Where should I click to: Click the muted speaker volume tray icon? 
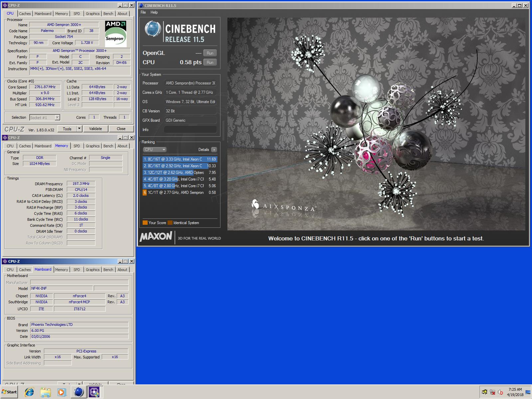point(500,392)
